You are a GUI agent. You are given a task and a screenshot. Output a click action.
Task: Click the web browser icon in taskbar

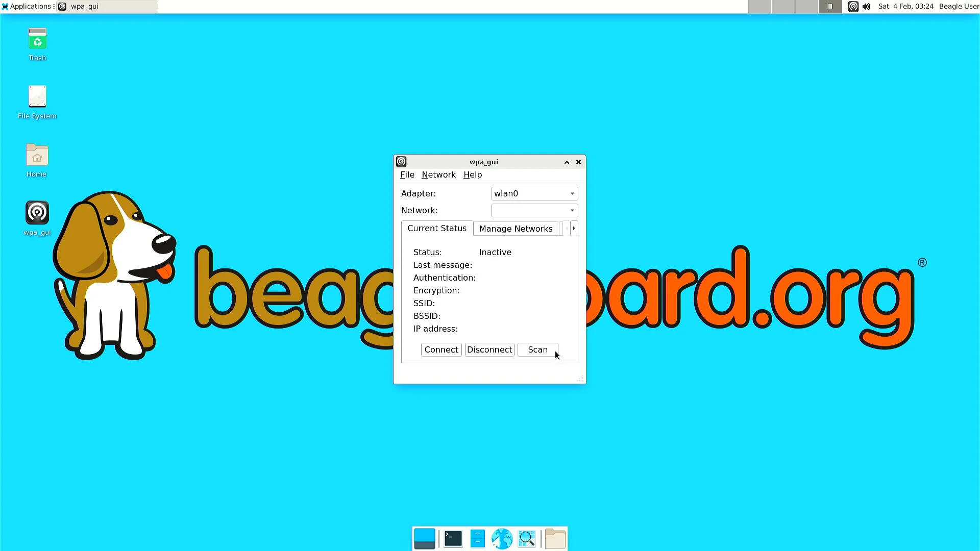click(501, 538)
